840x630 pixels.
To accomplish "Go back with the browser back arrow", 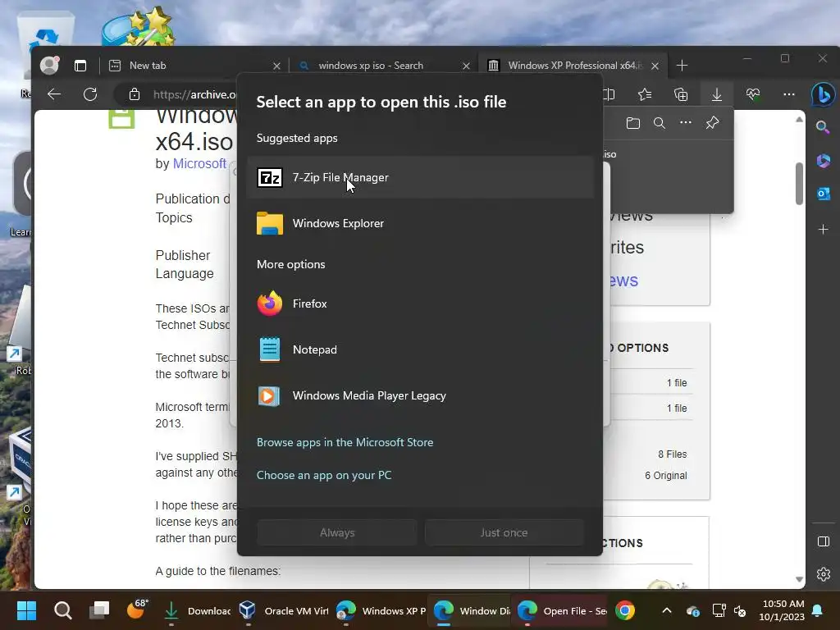I will 54,95.
